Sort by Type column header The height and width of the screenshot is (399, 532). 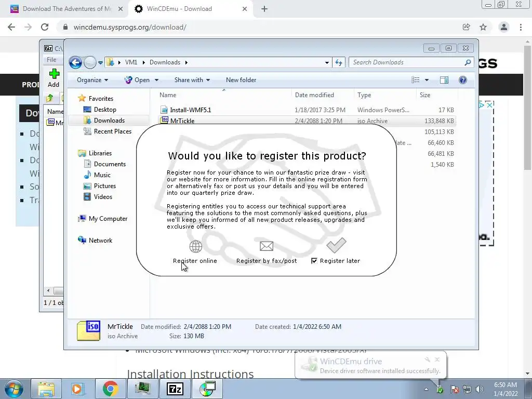pyautogui.click(x=385, y=95)
